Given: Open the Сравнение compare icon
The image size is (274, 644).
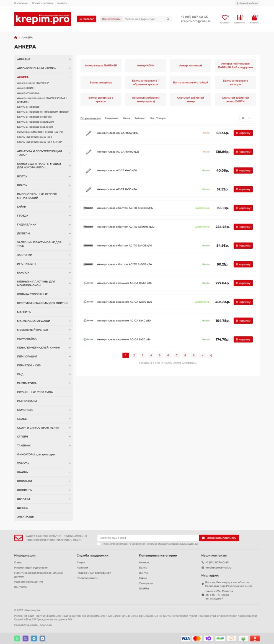Looking at the screenshot, I should [x=239, y=18].
